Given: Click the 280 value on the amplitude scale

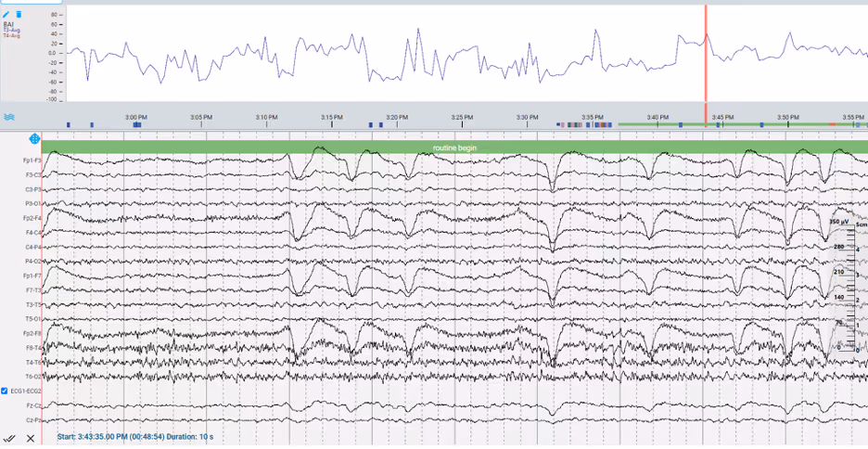Looking at the screenshot, I should pyautogui.click(x=838, y=247).
